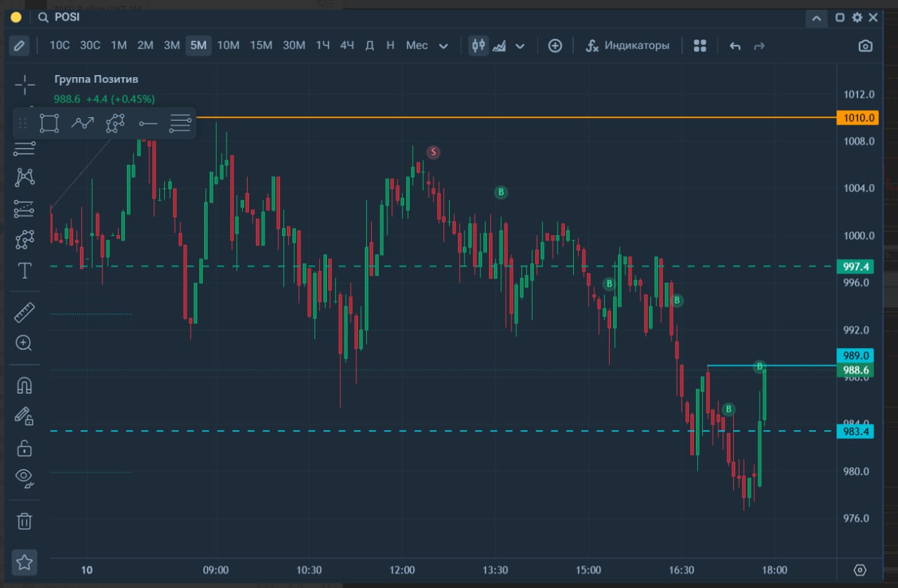
Task: Toggle lock on all drawings
Action: 25,447
